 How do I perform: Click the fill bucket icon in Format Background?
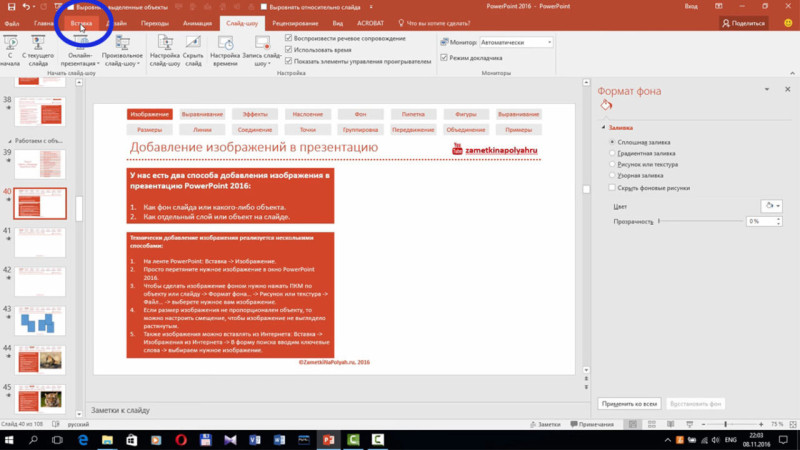coord(606,106)
